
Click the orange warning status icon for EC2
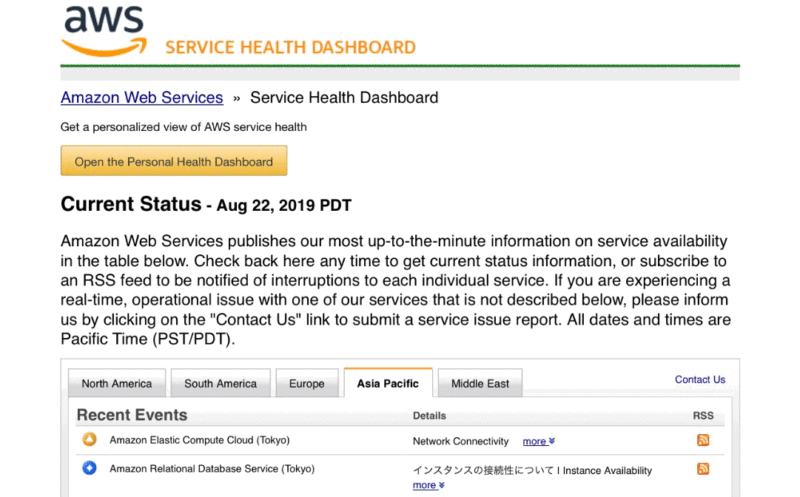pos(89,439)
